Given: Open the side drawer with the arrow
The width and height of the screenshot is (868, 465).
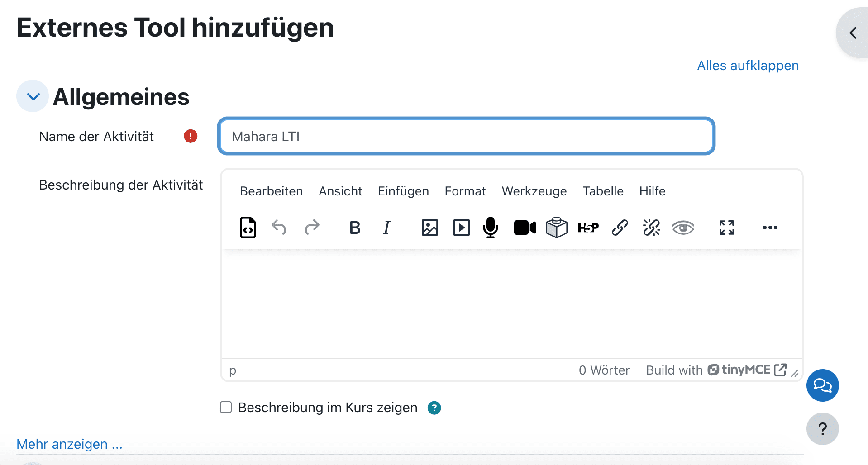Looking at the screenshot, I should pos(853,33).
